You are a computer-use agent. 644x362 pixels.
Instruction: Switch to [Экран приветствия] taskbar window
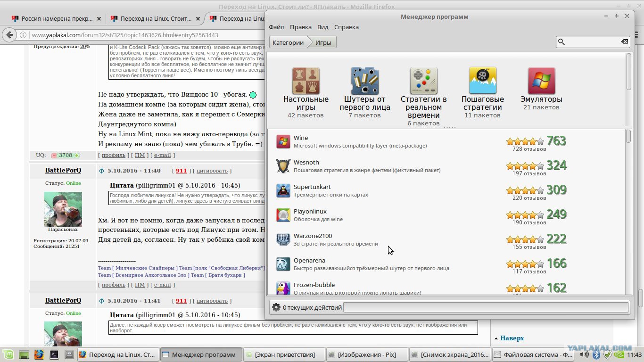[x=284, y=354]
